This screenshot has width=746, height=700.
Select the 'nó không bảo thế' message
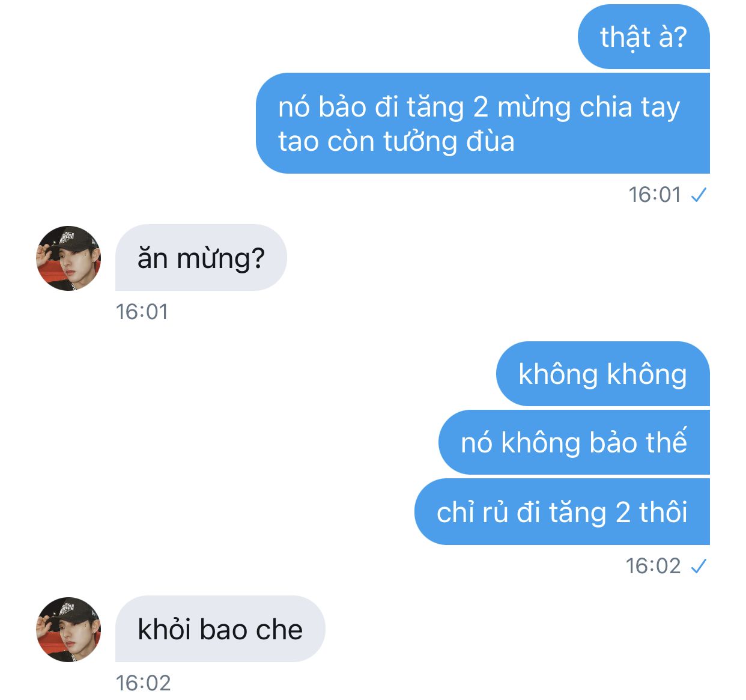(x=574, y=442)
